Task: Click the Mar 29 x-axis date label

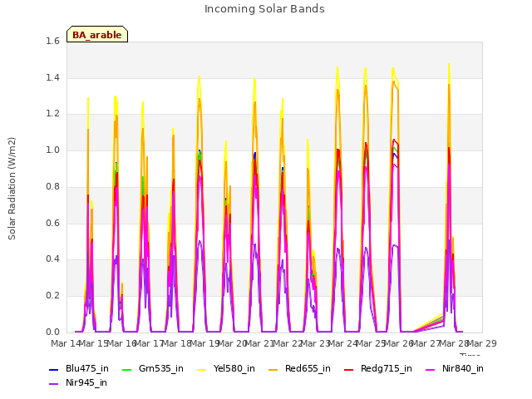Action: (x=482, y=343)
